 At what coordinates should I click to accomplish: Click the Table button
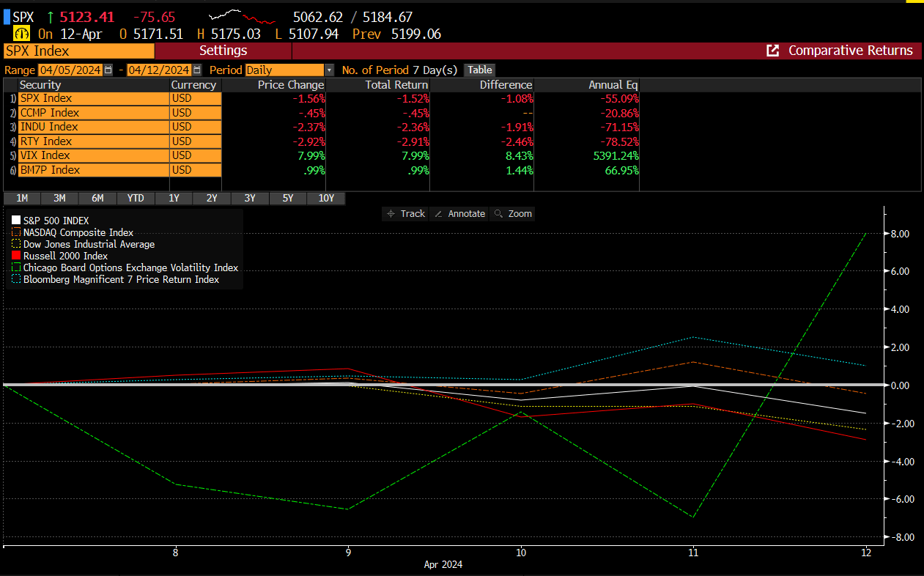480,70
